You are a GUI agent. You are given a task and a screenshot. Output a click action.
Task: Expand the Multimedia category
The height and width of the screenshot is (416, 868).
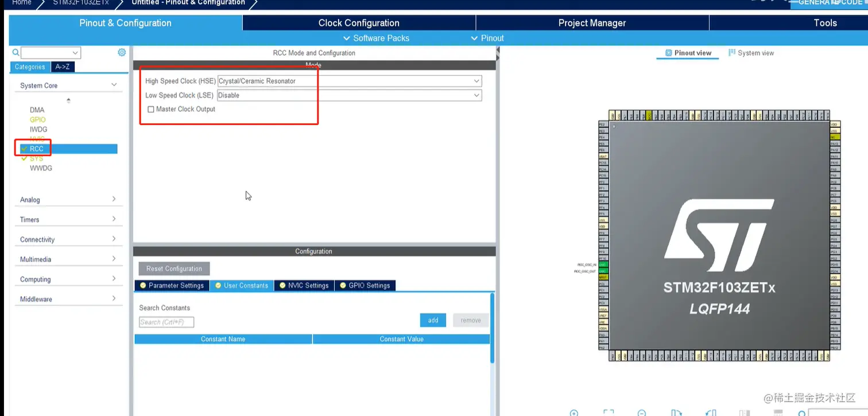click(68, 259)
